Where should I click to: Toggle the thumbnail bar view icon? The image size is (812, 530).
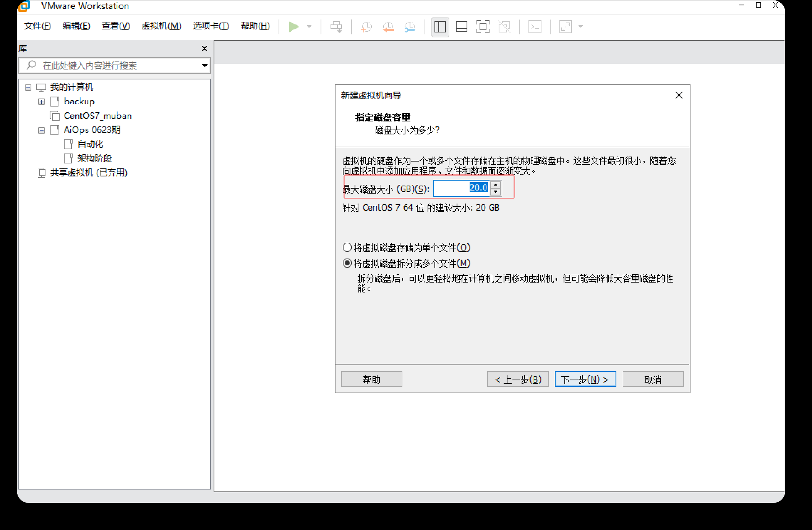coord(462,27)
